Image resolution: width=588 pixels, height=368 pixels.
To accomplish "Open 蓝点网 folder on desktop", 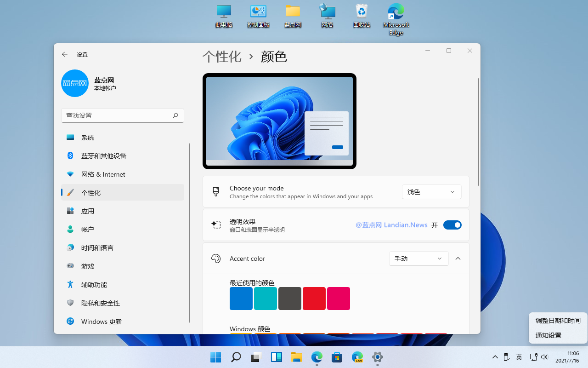I will point(293,16).
